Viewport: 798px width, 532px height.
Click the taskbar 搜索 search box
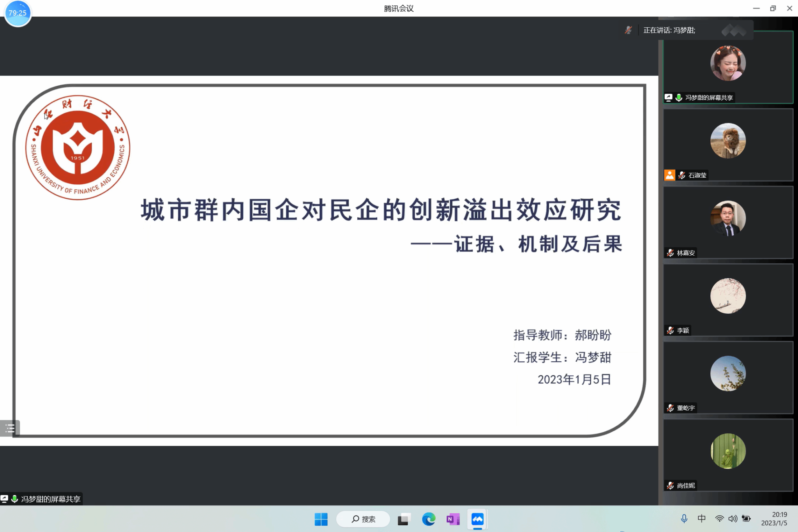pyautogui.click(x=363, y=519)
